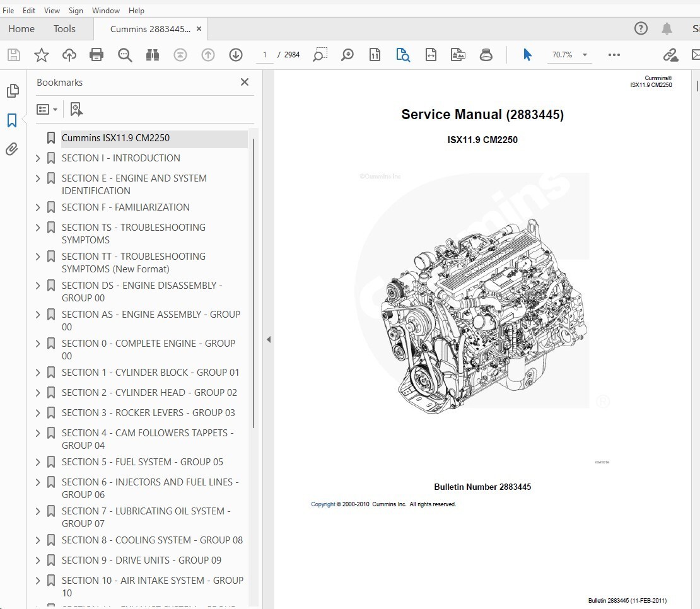
Task: Open SECTION 10 - AIR INTAKE SYSTEM bookmark
Action: click(153, 587)
